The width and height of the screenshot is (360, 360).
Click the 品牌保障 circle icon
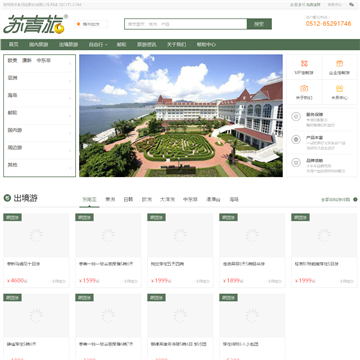(296, 163)
